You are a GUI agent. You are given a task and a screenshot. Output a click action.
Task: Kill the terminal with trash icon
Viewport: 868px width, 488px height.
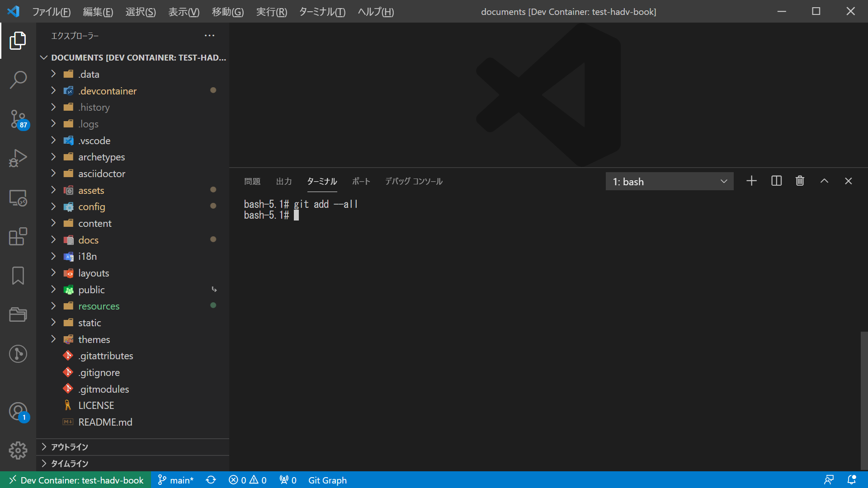pyautogui.click(x=800, y=181)
